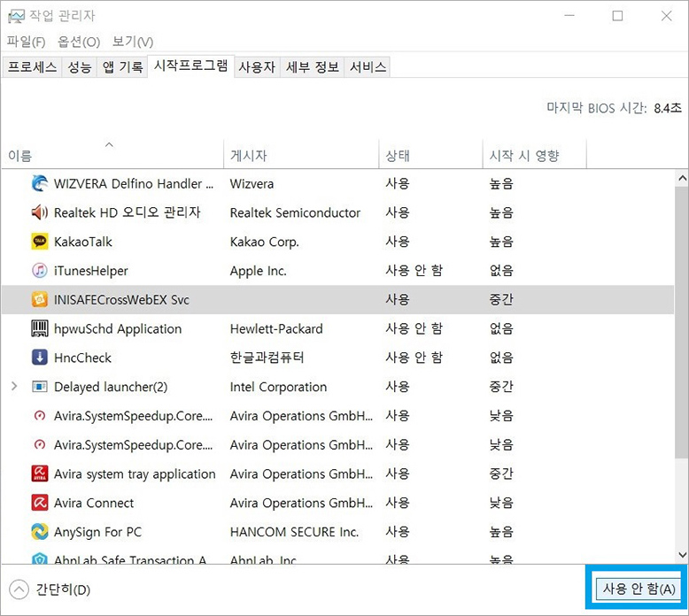Image resolution: width=689 pixels, height=616 pixels.
Task: Sort by the 시작 시 영향 column header
Action: [x=535, y=155]
